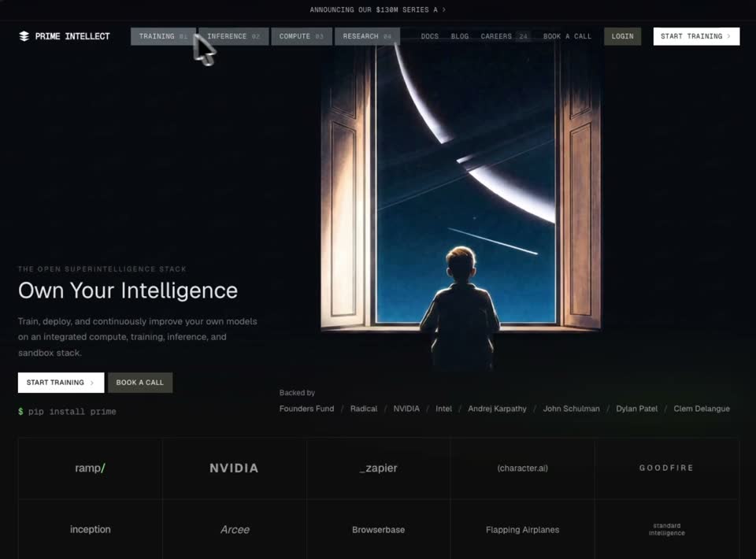756x559 pixels.
Task: Click the NVIDIA logo tile
Action: [235, 468]
